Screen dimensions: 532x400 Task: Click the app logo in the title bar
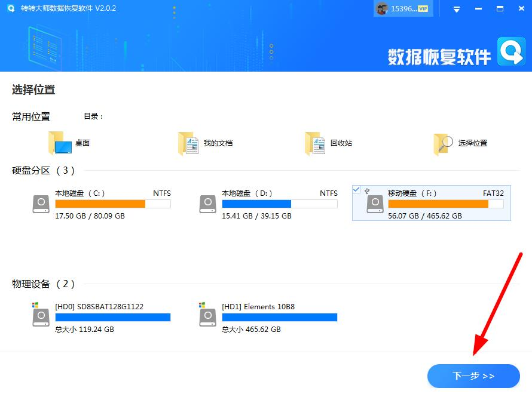(x=10, y=8)
